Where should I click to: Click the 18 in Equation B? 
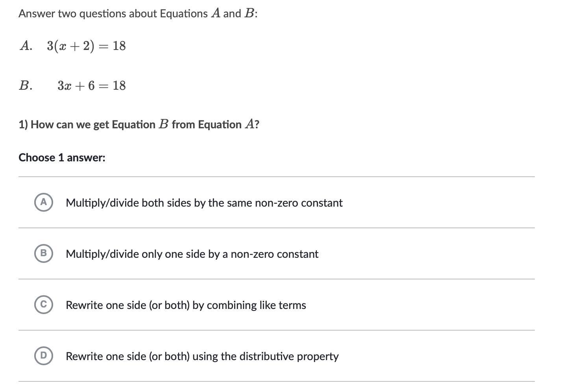coord(119,85)
